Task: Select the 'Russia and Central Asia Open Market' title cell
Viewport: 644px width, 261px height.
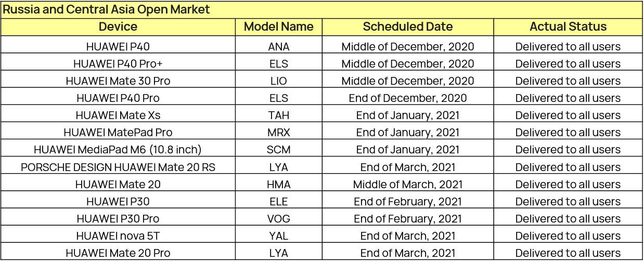Action: tap(321, 9)
